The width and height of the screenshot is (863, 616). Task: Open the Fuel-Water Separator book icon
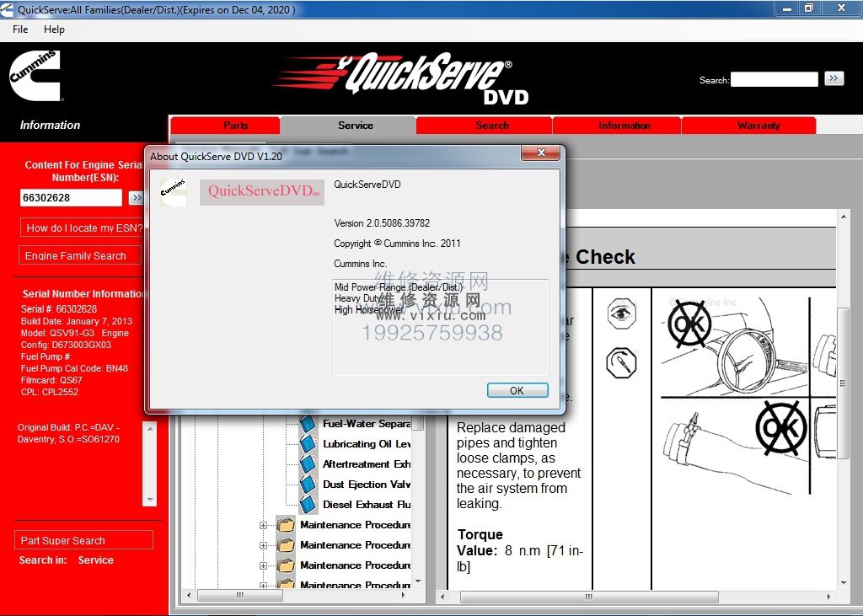[308, 423]
